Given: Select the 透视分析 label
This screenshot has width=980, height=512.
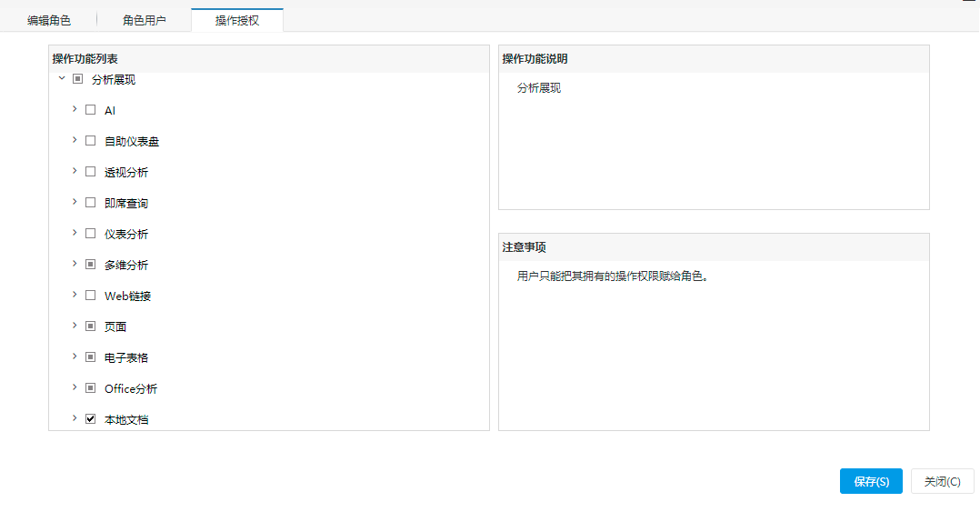Looking at the screenshot, I should click(x=126, y=172).
